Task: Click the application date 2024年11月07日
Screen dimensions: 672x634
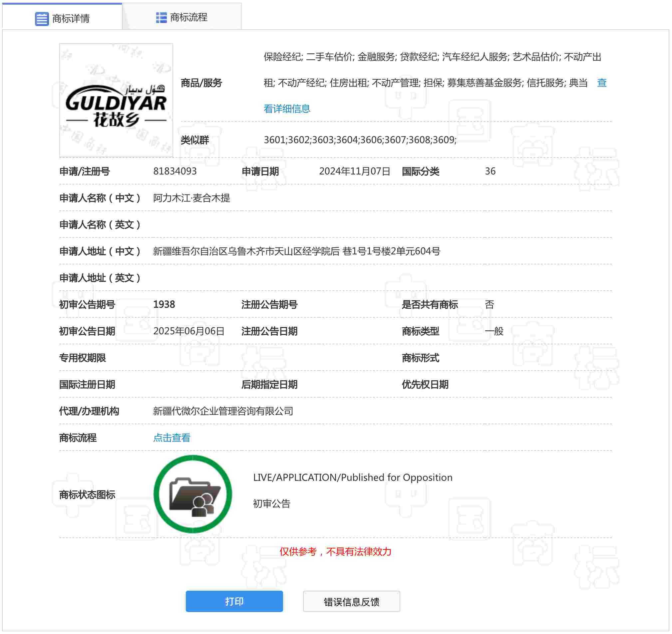Action: 354,171
